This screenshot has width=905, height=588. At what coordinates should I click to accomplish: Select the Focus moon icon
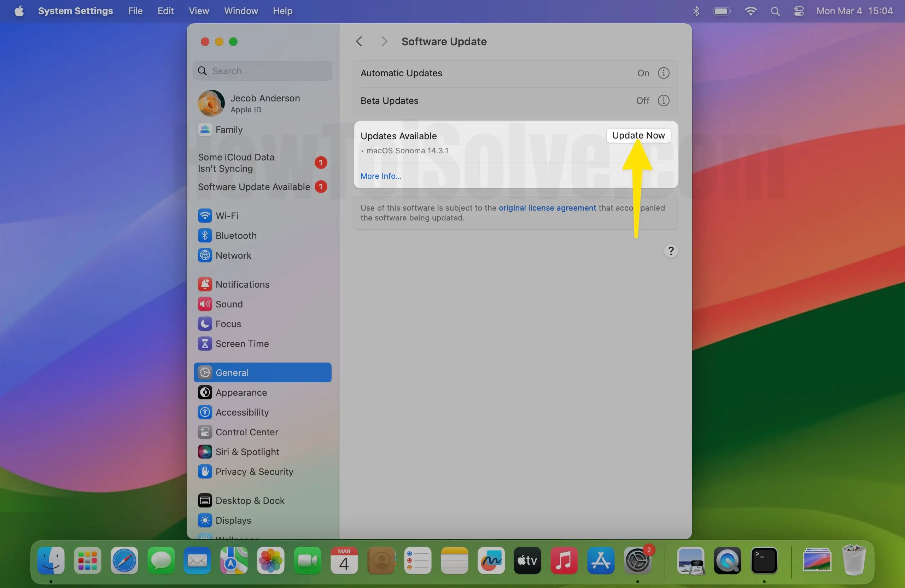205,323
